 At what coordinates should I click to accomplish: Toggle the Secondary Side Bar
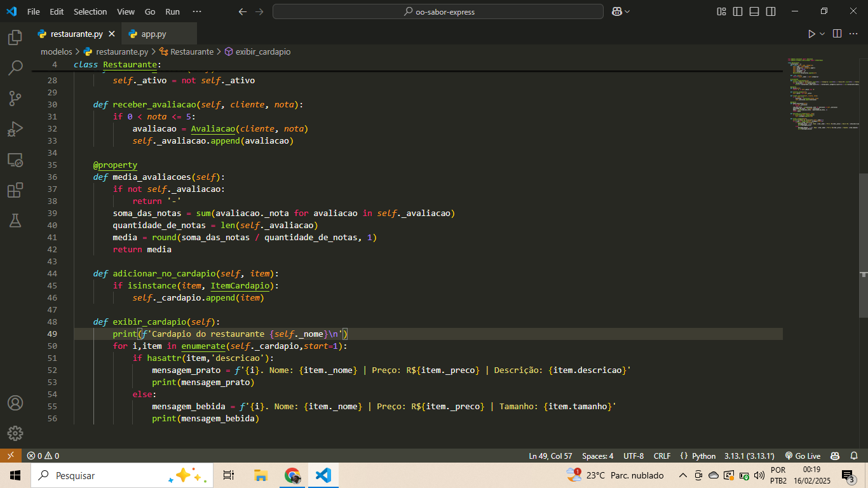[771, 11]
